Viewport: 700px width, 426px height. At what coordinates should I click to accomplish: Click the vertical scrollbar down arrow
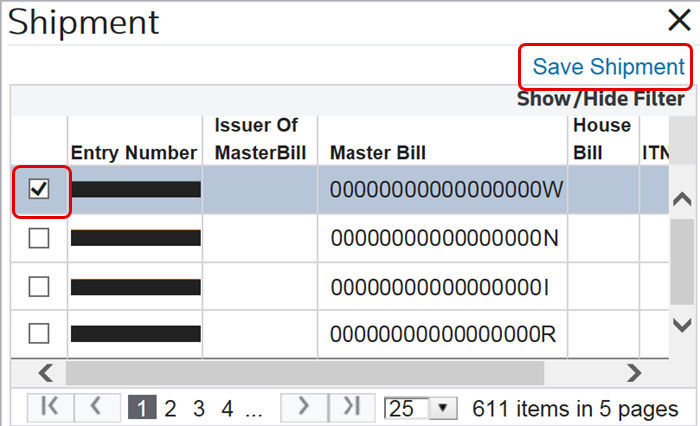682,325
